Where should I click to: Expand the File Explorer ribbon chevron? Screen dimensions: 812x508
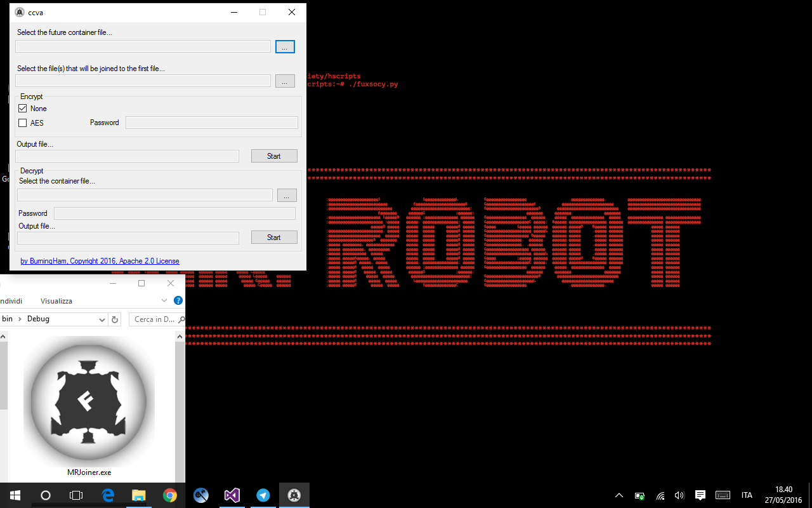(164, 301)
